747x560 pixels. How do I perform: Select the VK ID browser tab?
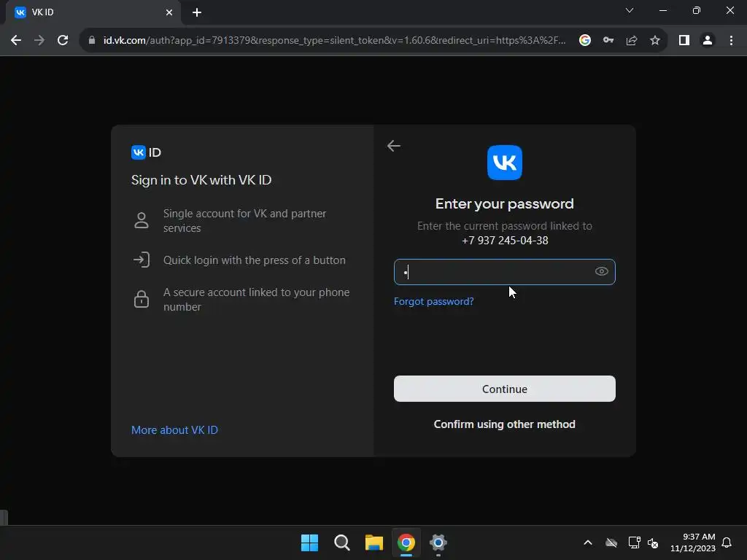click(x=93, y=12)
